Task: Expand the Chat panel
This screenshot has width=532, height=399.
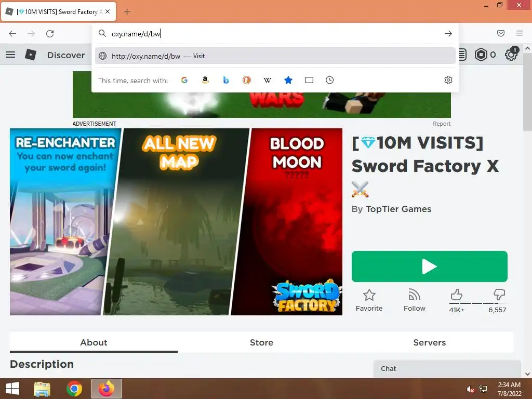Action: [447, 369]
